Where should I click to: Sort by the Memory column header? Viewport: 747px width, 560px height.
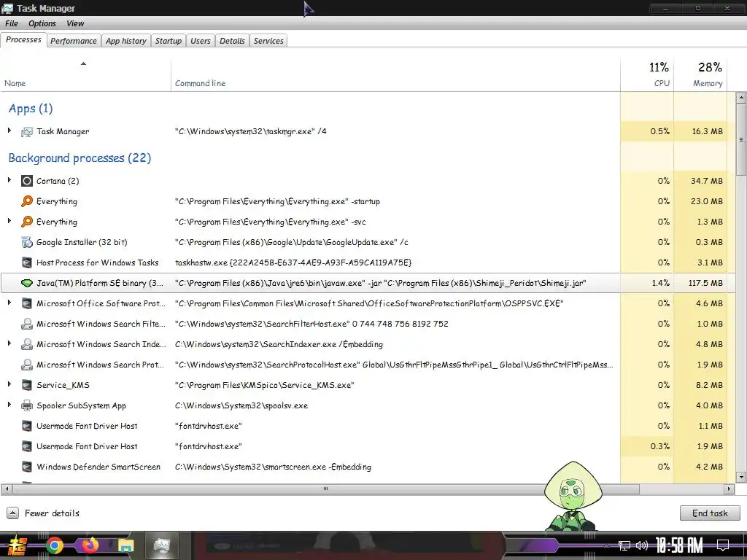[x=700, y=75]
